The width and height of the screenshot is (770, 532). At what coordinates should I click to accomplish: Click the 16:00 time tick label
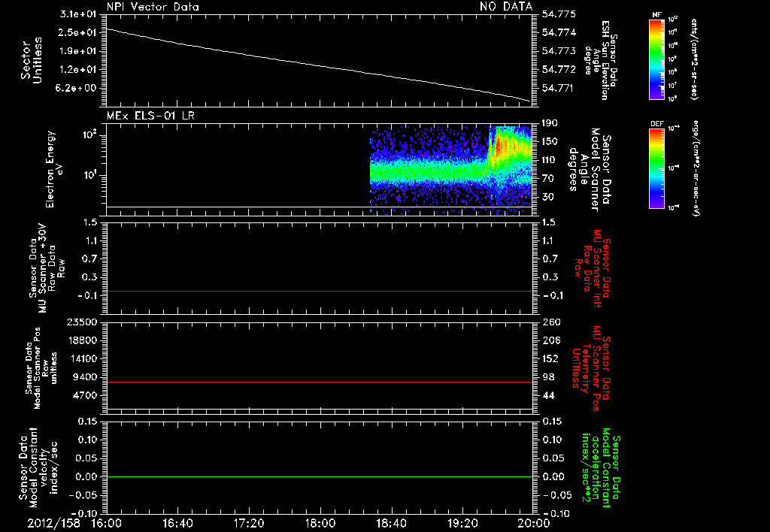coord(107,523)
